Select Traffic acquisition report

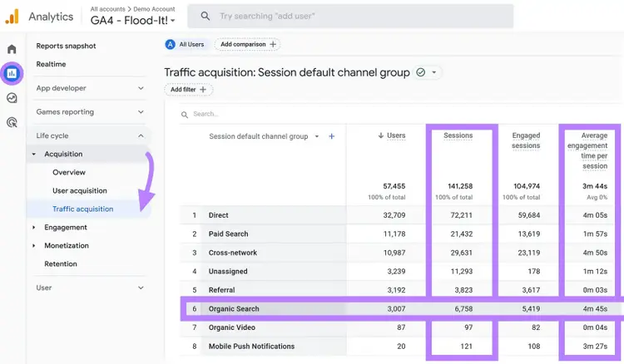[x=82, y=209]
